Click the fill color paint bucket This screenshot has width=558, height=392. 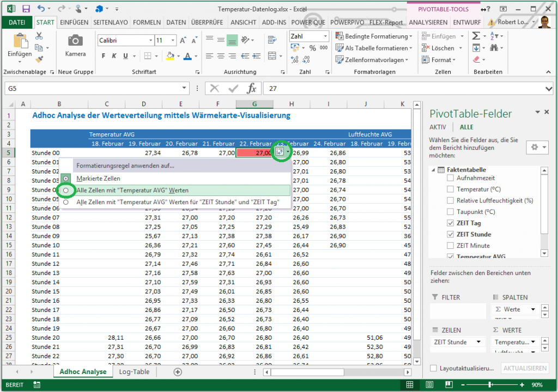pos(170,56)
